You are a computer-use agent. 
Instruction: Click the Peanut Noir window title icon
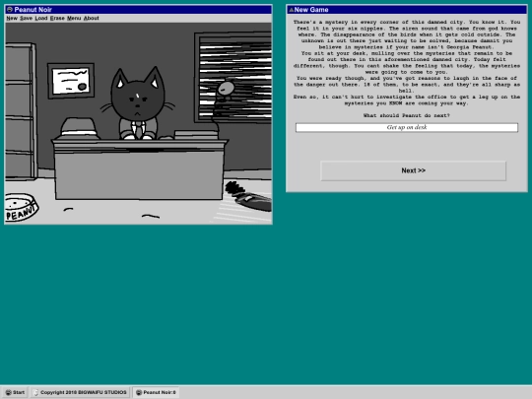coord(10,10)
